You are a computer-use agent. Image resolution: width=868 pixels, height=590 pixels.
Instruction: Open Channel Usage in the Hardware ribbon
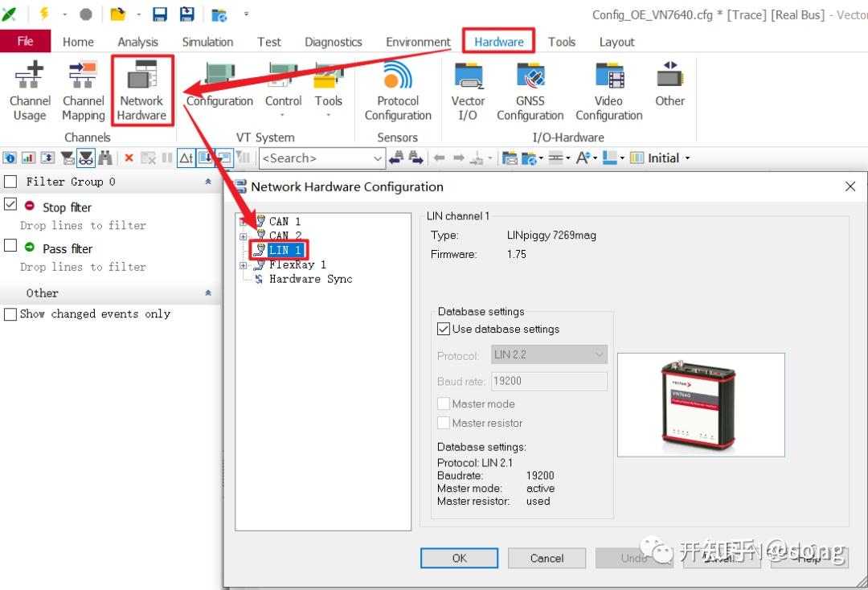click(30, 91)
